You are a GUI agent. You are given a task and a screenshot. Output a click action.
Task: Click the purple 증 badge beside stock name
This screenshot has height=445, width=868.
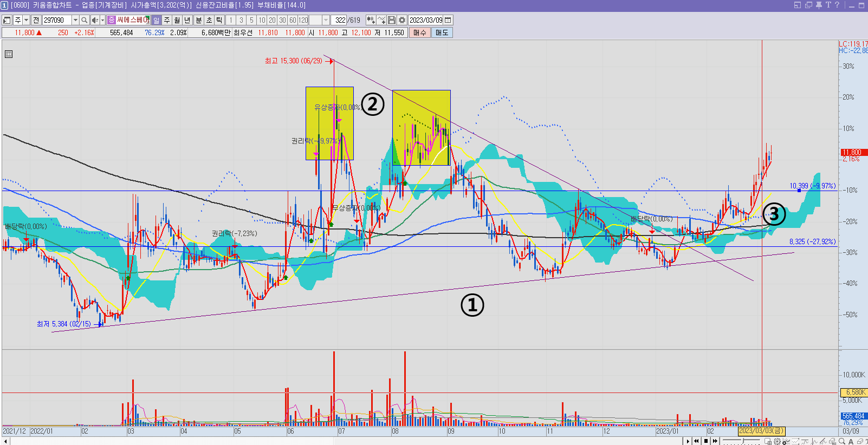[x=111, y=20]
